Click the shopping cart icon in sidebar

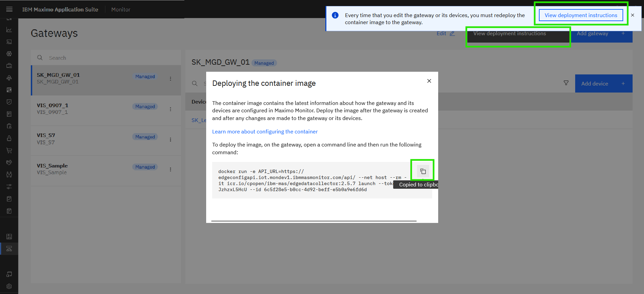pos(9,151)
